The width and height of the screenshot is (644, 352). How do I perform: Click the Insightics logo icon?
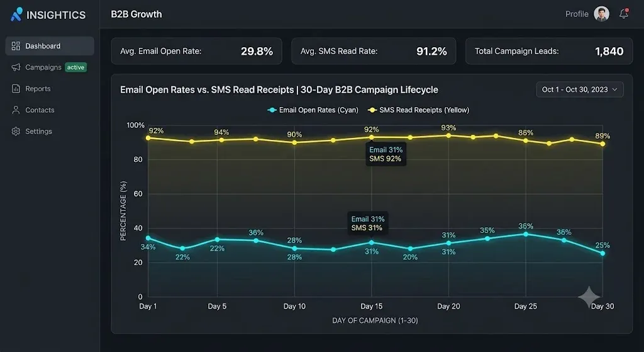click(x=16, y=14)
